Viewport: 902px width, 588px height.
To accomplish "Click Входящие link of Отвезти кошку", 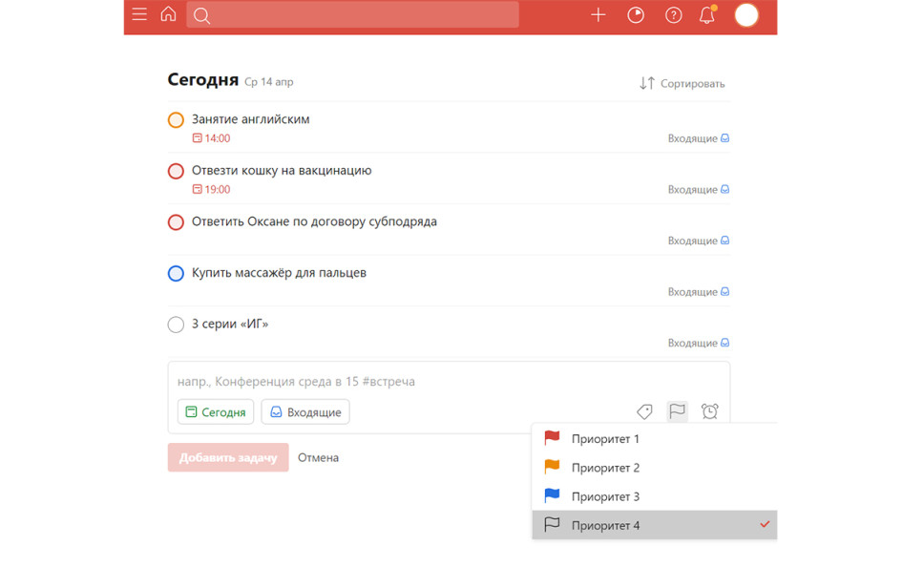I will (x=699, y=189).
